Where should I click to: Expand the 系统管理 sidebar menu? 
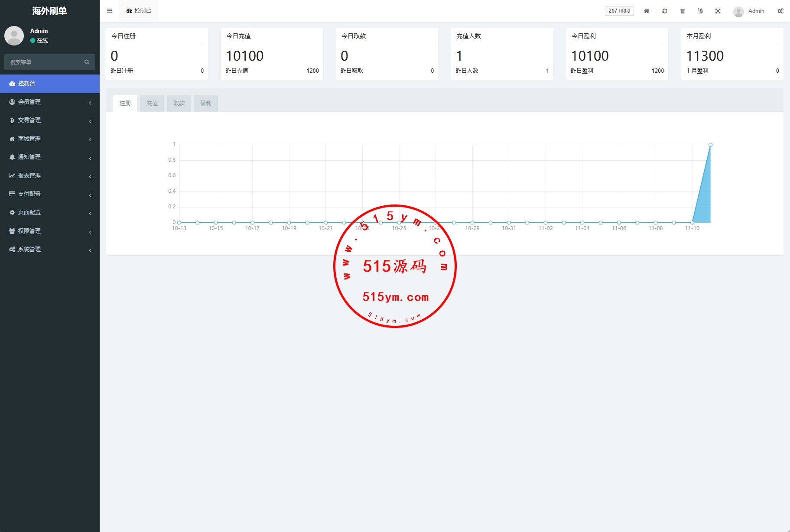(49, 249)
